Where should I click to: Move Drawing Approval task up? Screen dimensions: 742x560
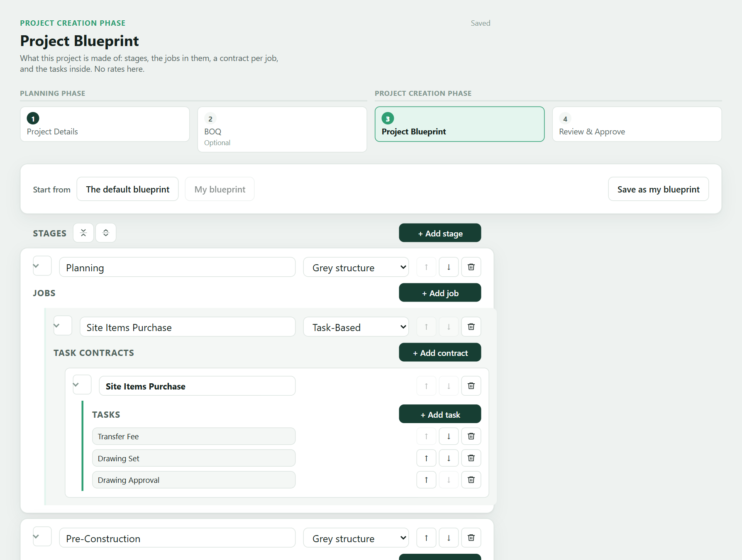pos(426,480)
